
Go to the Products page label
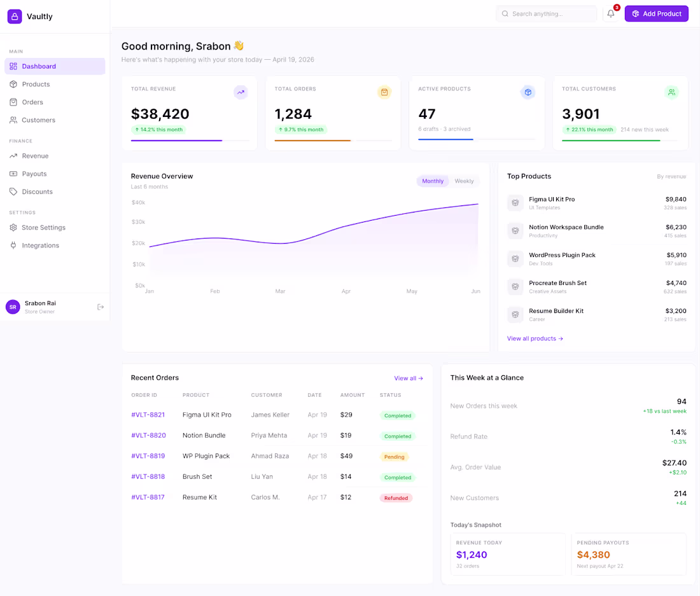36,85
